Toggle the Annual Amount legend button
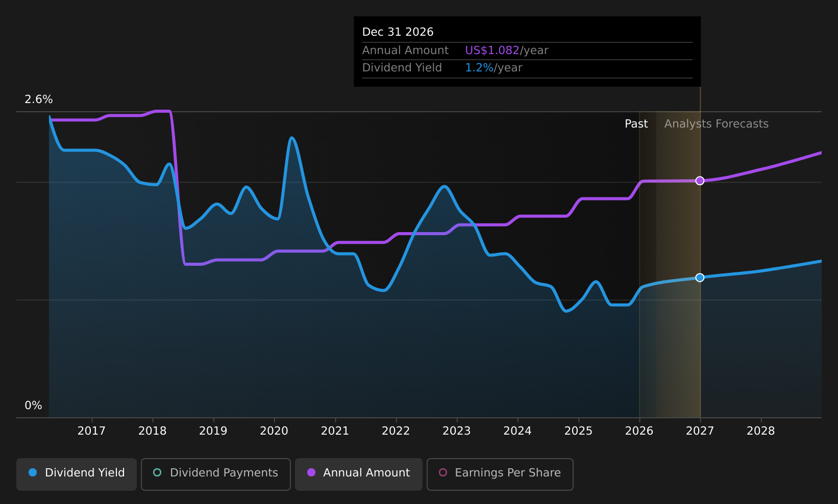Image resolution: width=838 pixels, height=504 pixels. [358, 474]
